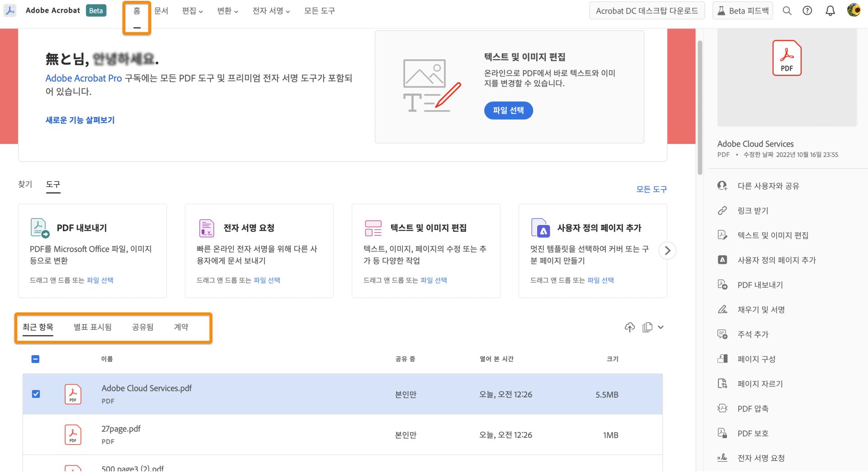Click the 링크 받기 link icon

tap(722, 210)
